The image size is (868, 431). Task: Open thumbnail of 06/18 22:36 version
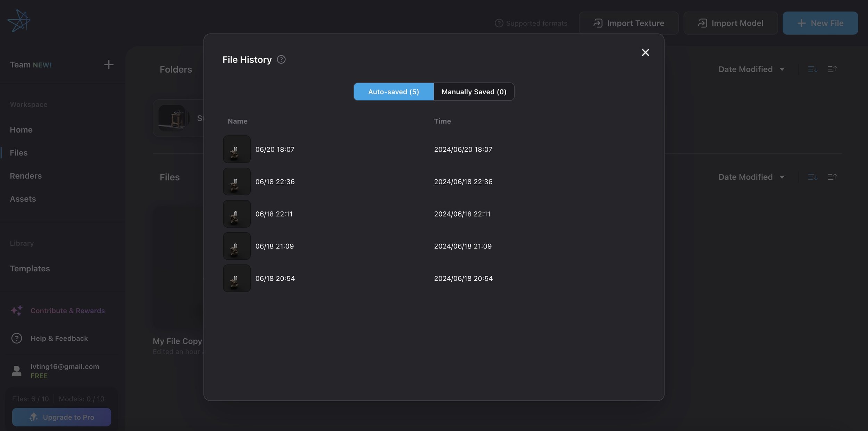point(236,181)
